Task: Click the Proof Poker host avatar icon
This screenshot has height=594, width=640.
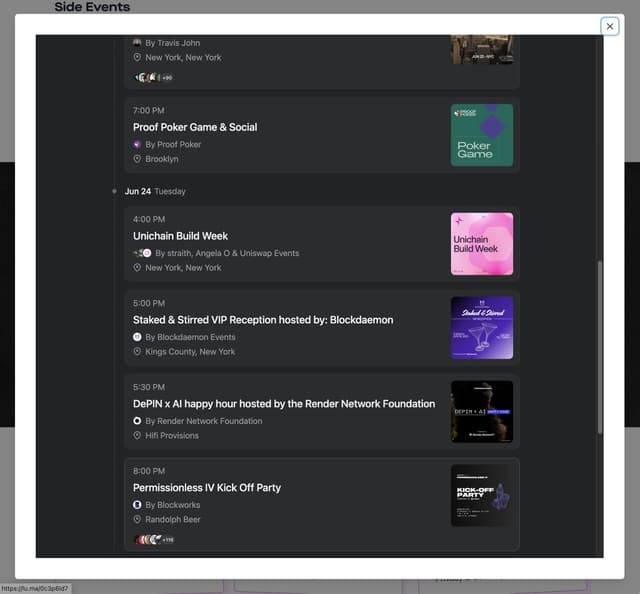Action: [x=137, y=145]
